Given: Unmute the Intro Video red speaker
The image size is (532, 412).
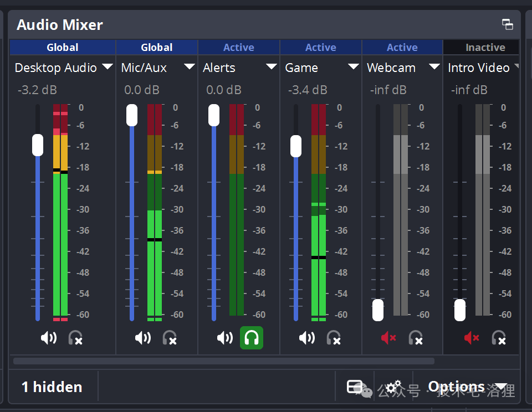Looking at the screenshot, I should click(x=472, y=338).
